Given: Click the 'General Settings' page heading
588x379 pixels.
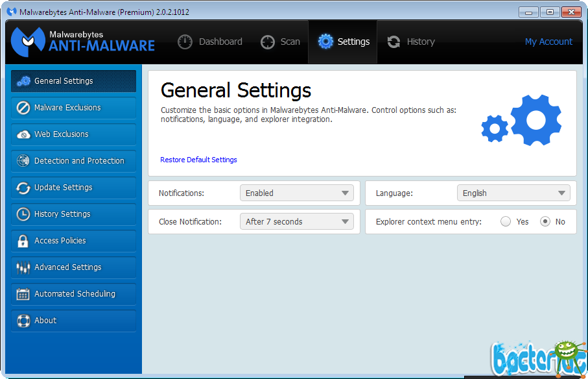Looking at the screenshot, I should click(x=236, y=90).
